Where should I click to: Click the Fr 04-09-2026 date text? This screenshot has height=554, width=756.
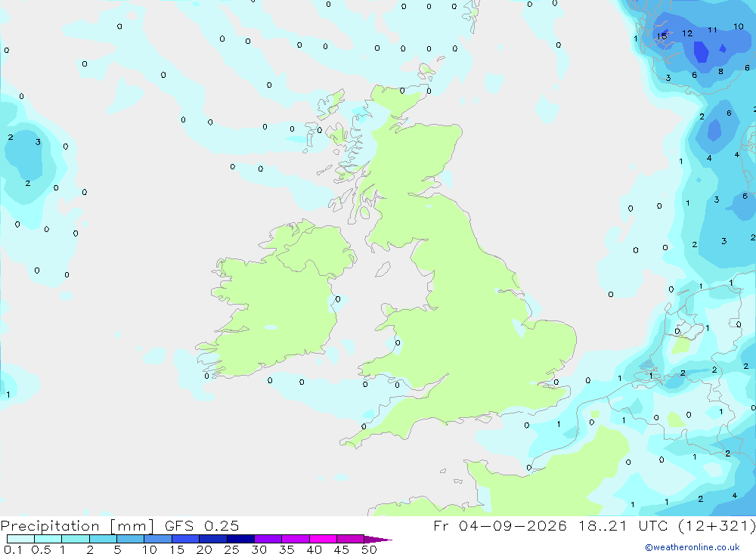(500, 525)
